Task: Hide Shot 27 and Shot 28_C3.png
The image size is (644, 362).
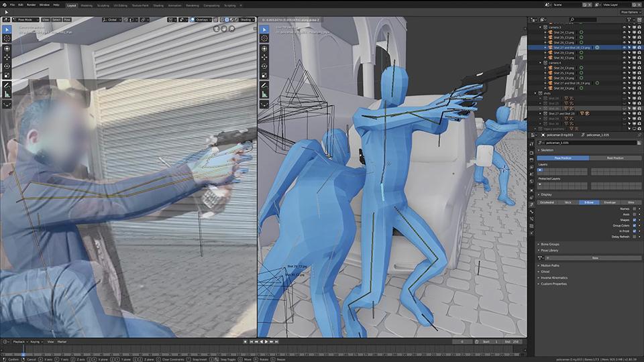Action: [x=624, y=48]
